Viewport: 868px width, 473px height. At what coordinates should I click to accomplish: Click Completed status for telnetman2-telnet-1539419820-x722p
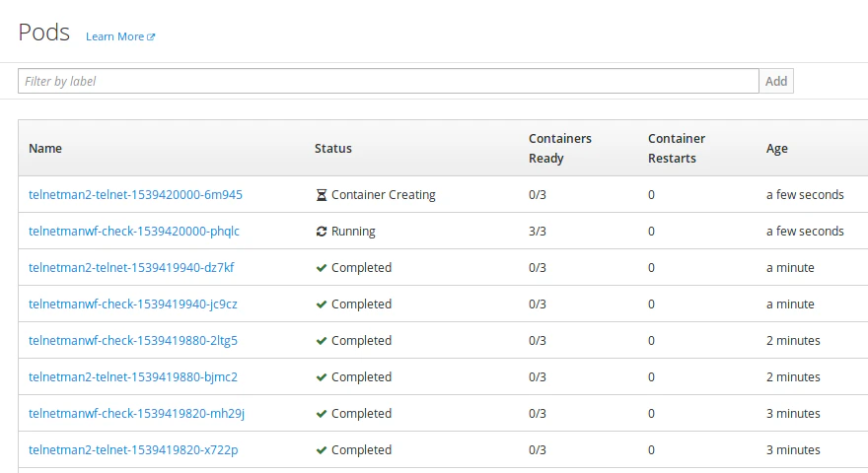click(x=361, y=450)
